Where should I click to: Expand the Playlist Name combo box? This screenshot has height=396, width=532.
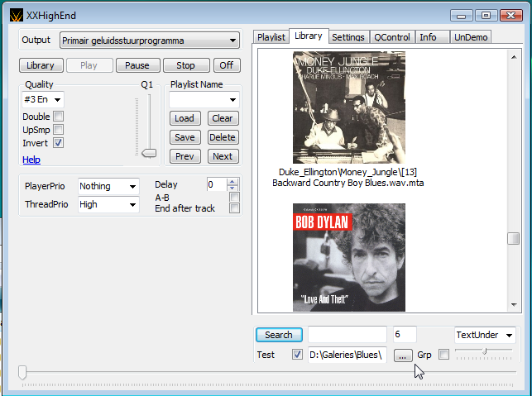tap(204, 100)
